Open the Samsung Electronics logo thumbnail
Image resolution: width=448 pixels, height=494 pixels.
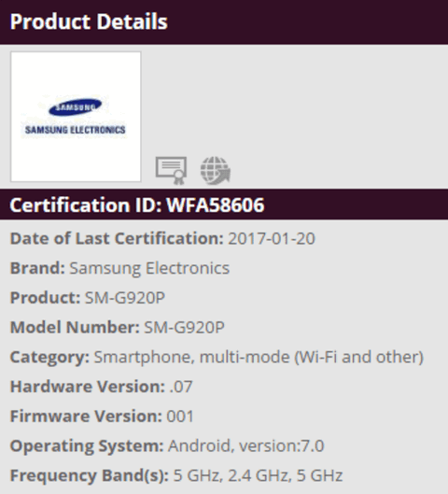point(76,117)
